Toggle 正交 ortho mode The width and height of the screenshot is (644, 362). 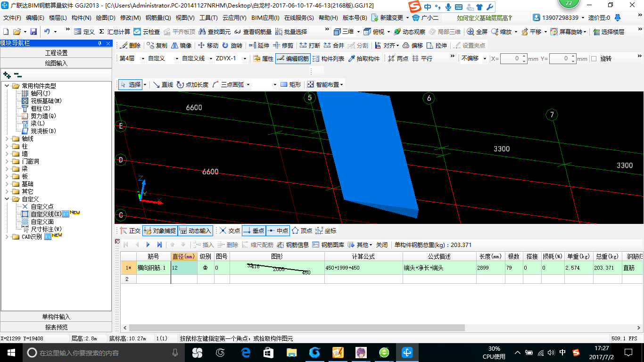pyautogui.click(x=130, y=230)
